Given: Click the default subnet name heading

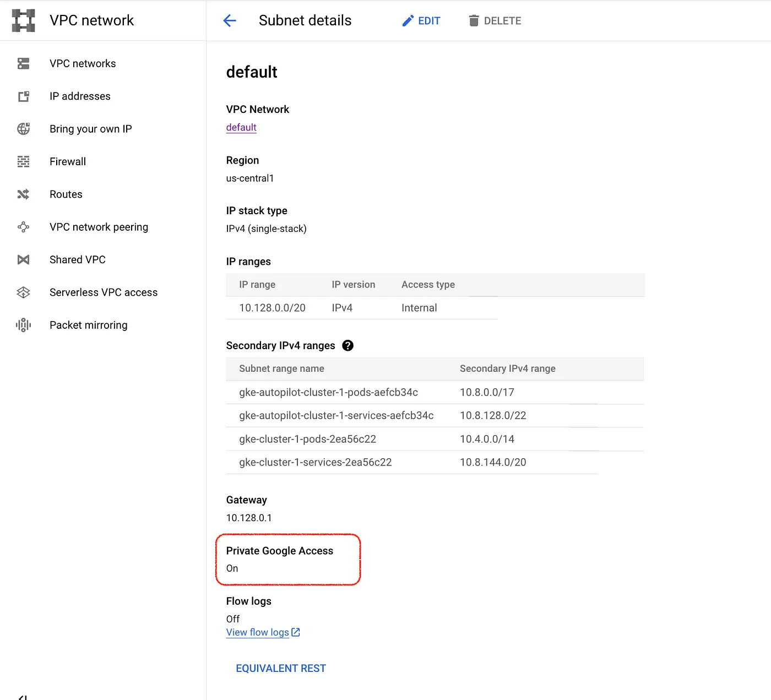Looking at the screenshot, I should point(252,72).
